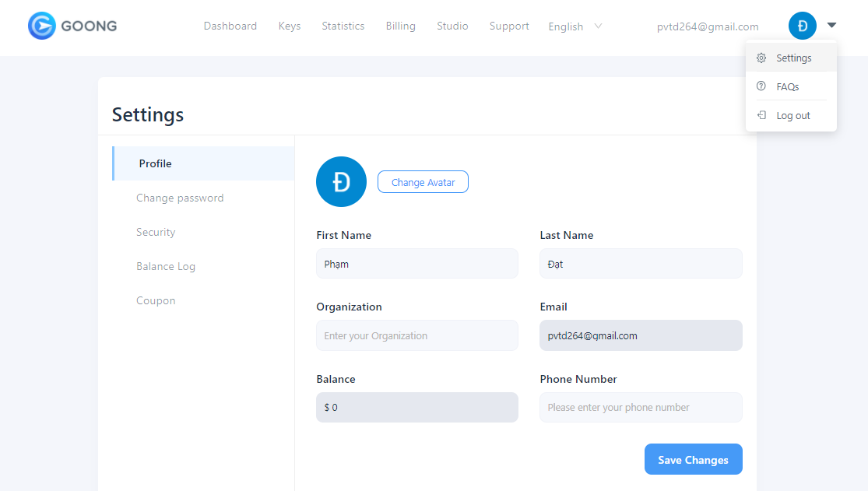Open the Dashboard nav item
Image resolution: width=868 pixels, height=491 pixels.
click(230, 26)
